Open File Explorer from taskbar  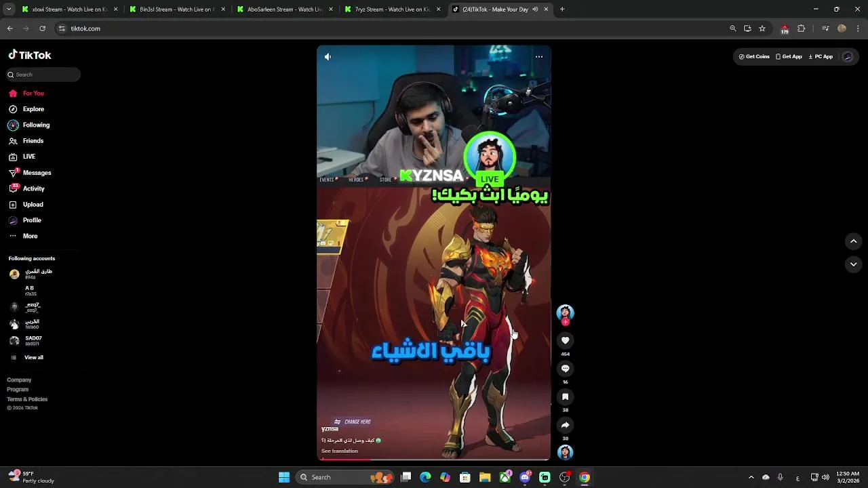pos(485,477)
